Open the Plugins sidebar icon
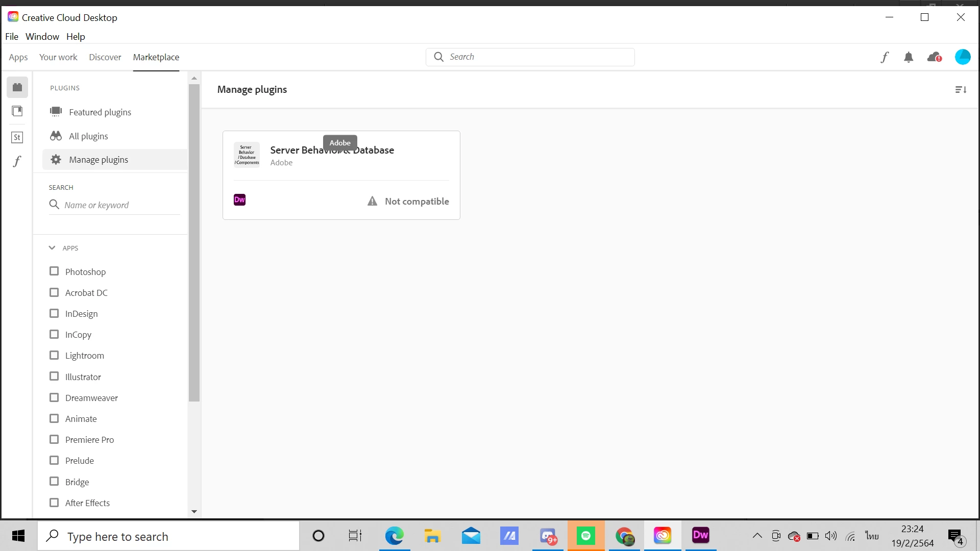980x551 pixels. [x=17, y=87]
